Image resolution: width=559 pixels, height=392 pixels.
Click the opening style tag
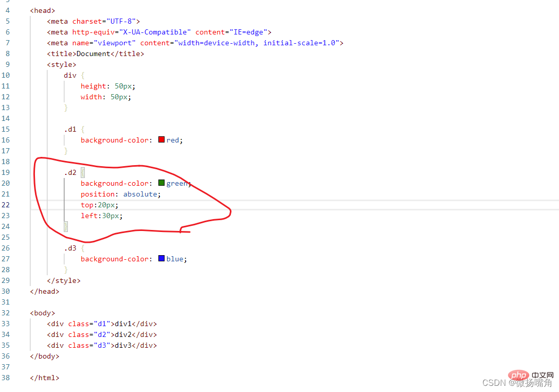[62, 64]
